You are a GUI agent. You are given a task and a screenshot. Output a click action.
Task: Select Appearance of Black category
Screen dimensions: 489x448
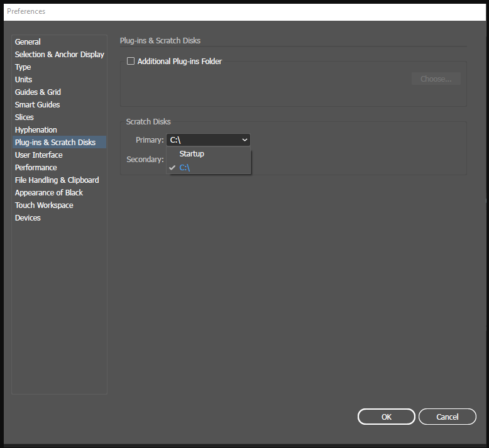(x=59, y=193)
